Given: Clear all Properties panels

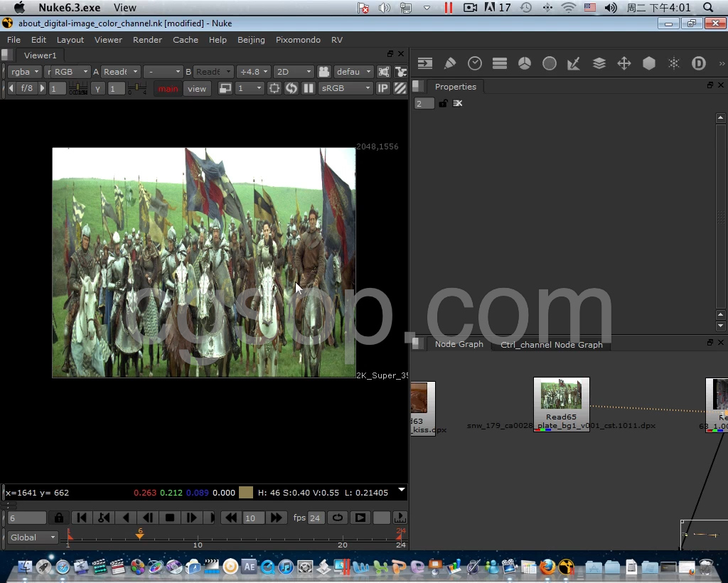Looking at the screenshot, I should click(x=457, y=103).
